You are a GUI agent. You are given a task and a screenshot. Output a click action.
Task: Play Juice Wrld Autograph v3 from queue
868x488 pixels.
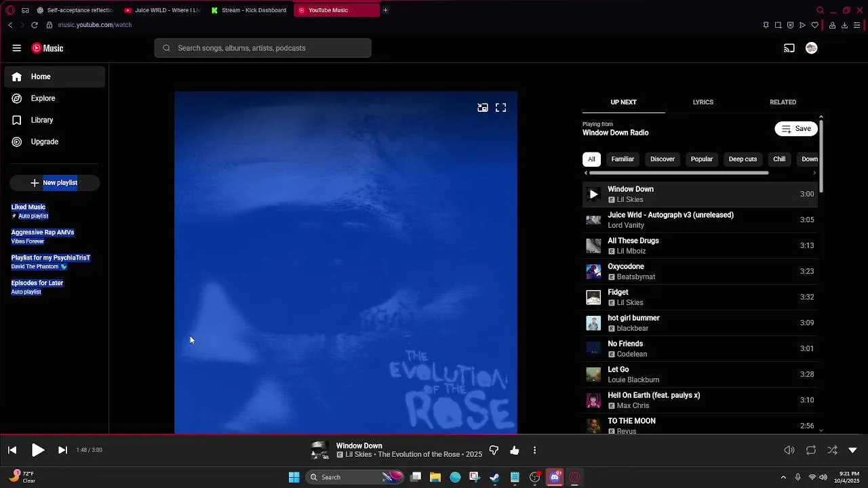[700, 220]
